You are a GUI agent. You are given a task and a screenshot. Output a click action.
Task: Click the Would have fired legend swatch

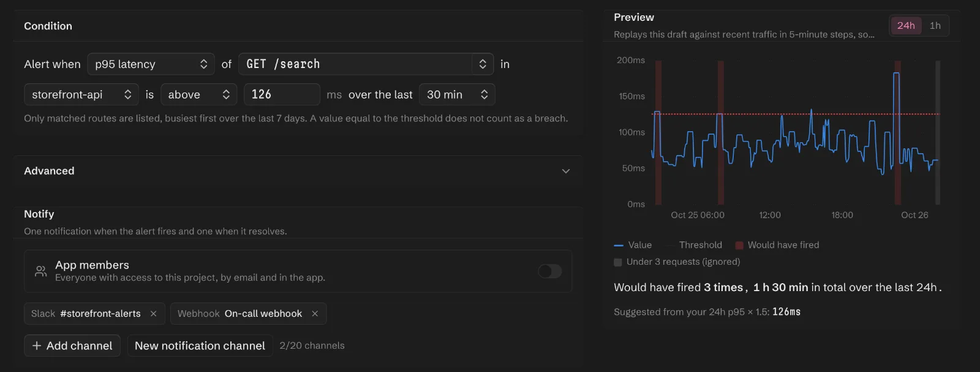pyautogui.click(x=739, y=245)
